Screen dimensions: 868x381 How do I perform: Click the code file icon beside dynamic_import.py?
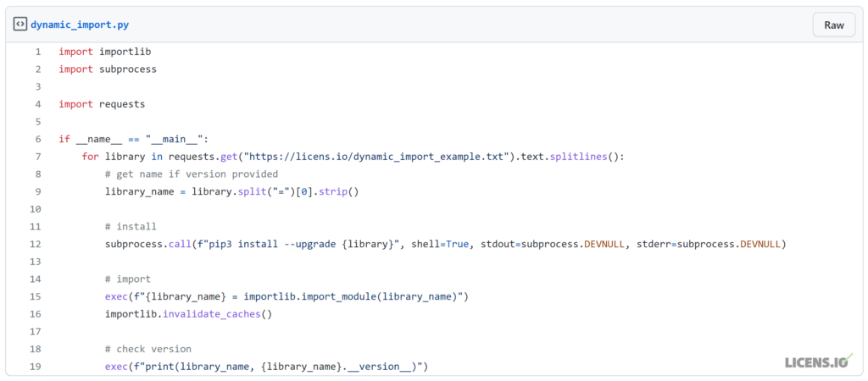[20, 25]
